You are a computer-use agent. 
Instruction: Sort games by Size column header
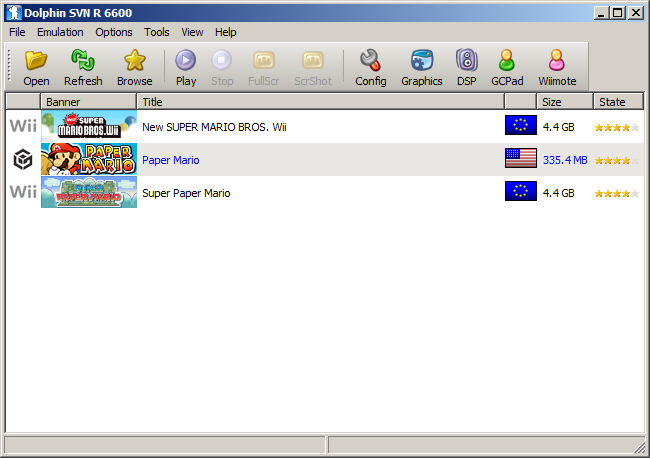tap(565, 102)
